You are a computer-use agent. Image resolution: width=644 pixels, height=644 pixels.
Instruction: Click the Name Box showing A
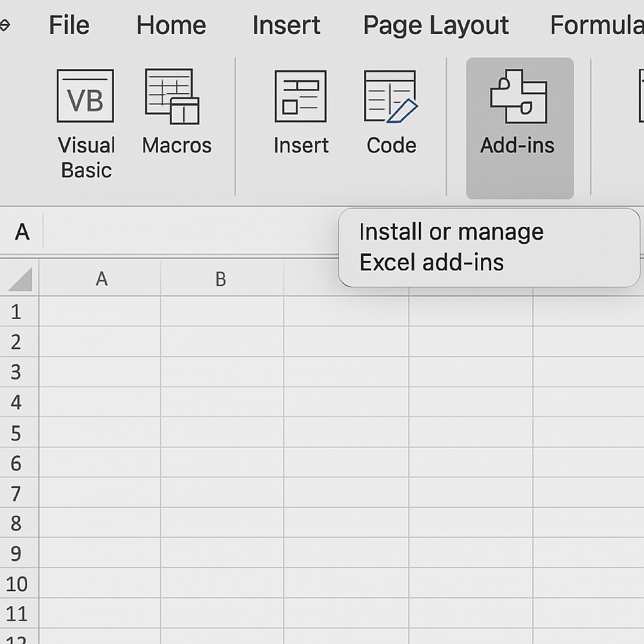(x=21, y=231)
